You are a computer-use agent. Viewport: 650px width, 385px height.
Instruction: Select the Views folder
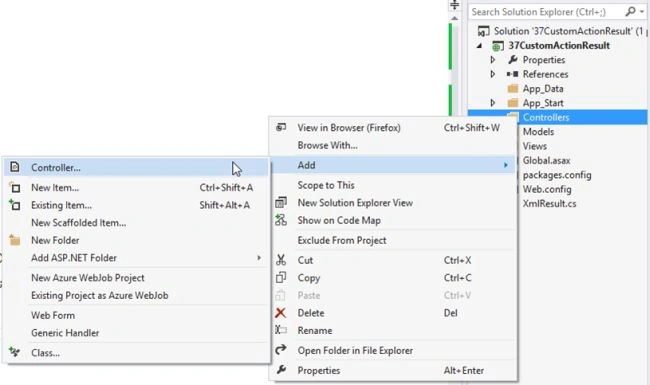tap(534, 146)
